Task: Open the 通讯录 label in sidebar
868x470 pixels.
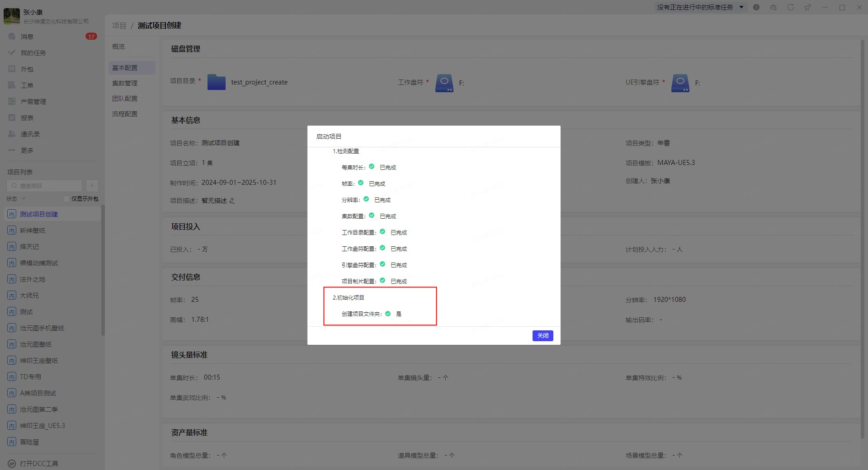Action: click(x=30, y=134)
